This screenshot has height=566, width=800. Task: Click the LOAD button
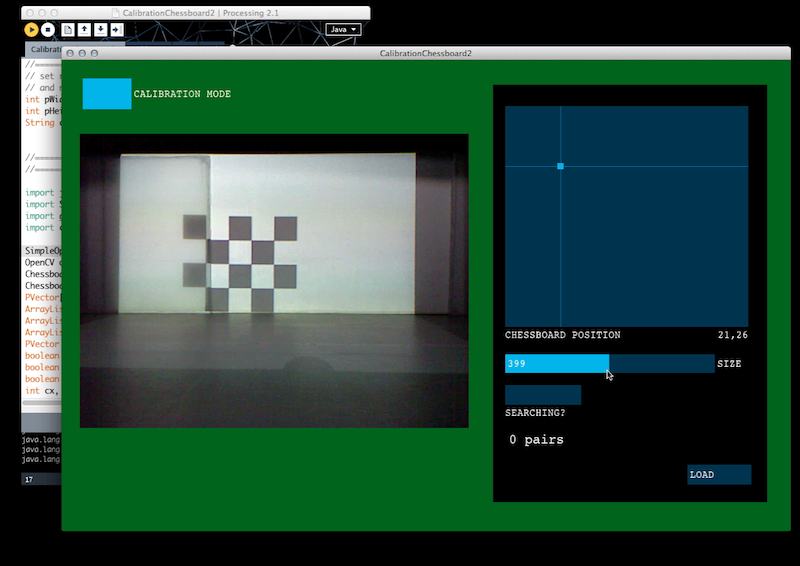point(719,474)
